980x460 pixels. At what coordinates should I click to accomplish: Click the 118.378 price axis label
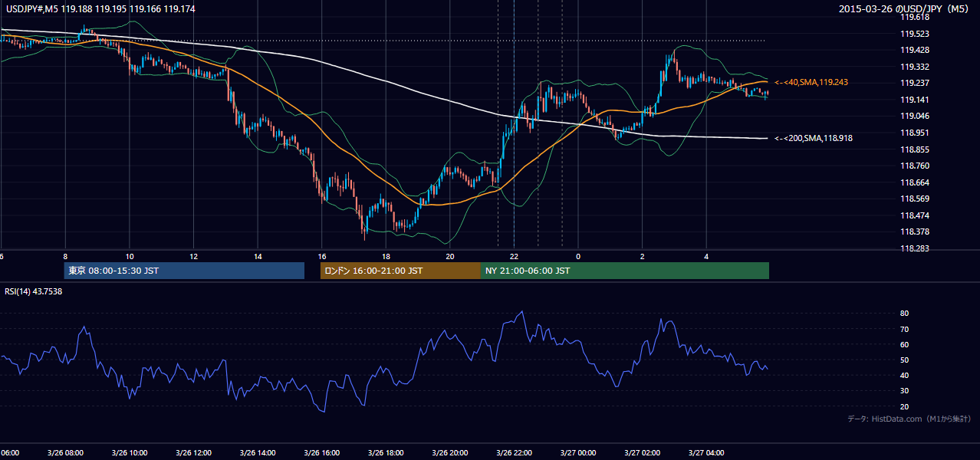[916, 232]
